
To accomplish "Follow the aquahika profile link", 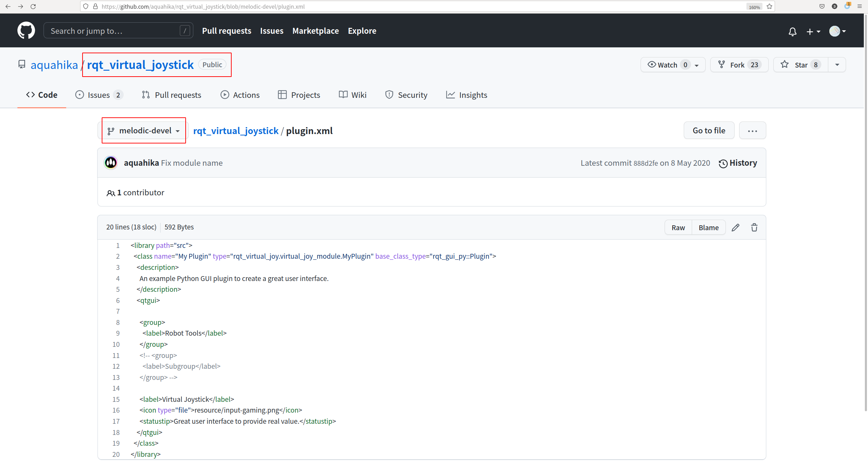I will 54,65.
